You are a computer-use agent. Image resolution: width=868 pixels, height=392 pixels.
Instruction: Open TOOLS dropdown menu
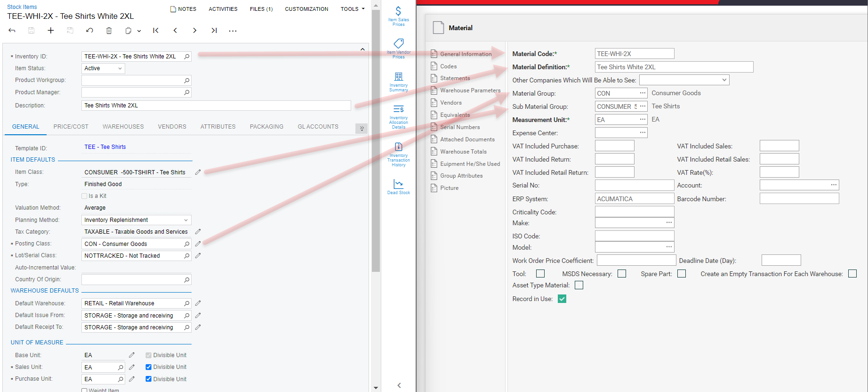pyautogui.click(x=353, y=9)
